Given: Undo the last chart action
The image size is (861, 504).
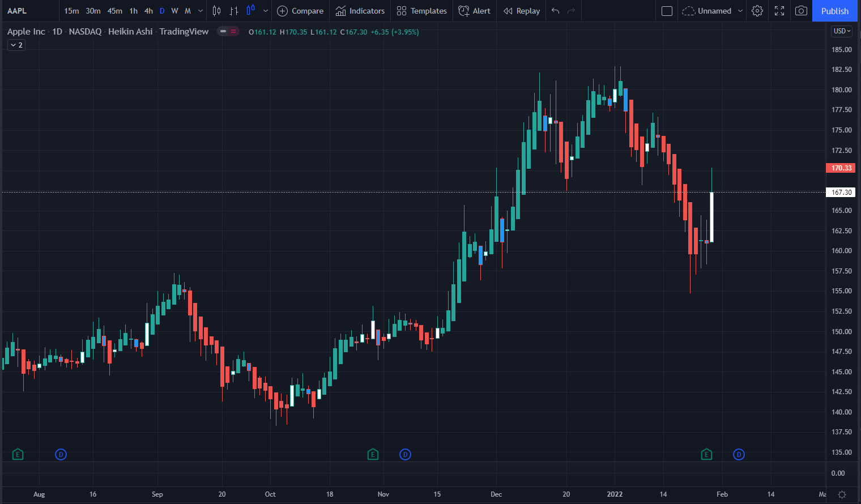Looking at the screenshot, I should 555,11.
